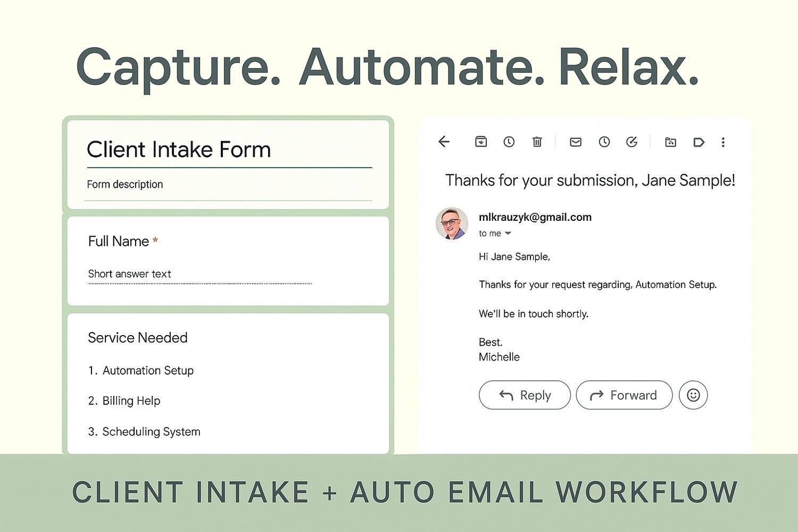Select the sender address mlkrauzyk@gmail.com
This screenshot has width=798, height=532.
535,217
